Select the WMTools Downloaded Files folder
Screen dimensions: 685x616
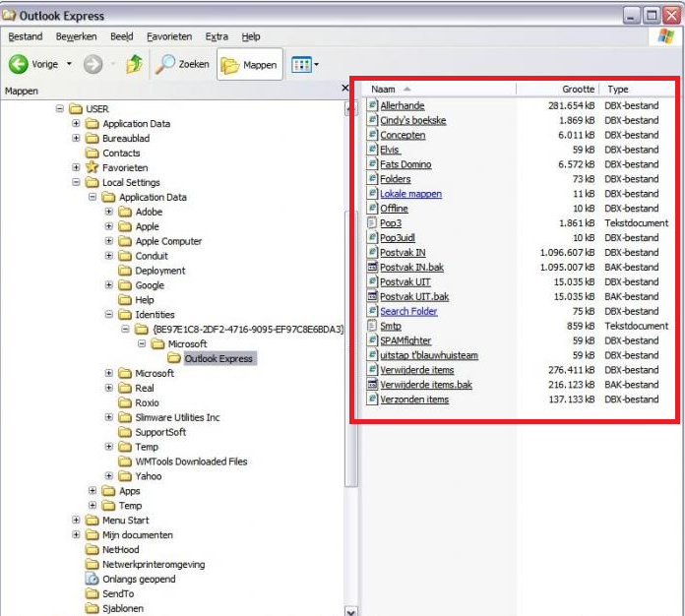183,462
